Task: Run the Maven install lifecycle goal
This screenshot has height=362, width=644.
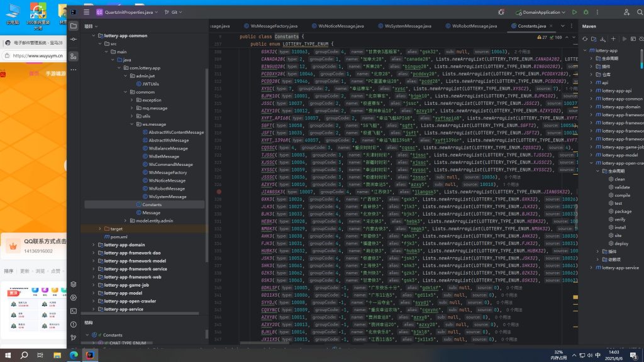Action: (x=620, y=228)
